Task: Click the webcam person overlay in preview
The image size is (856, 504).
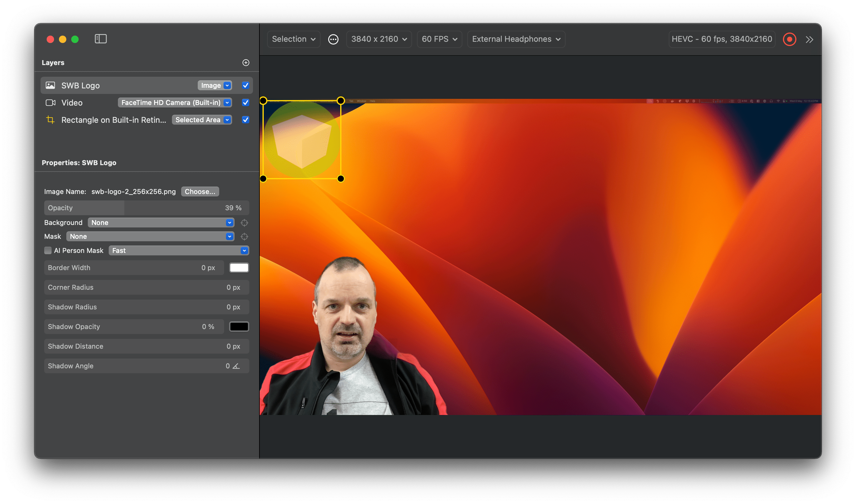Action: tap(353, 336)
